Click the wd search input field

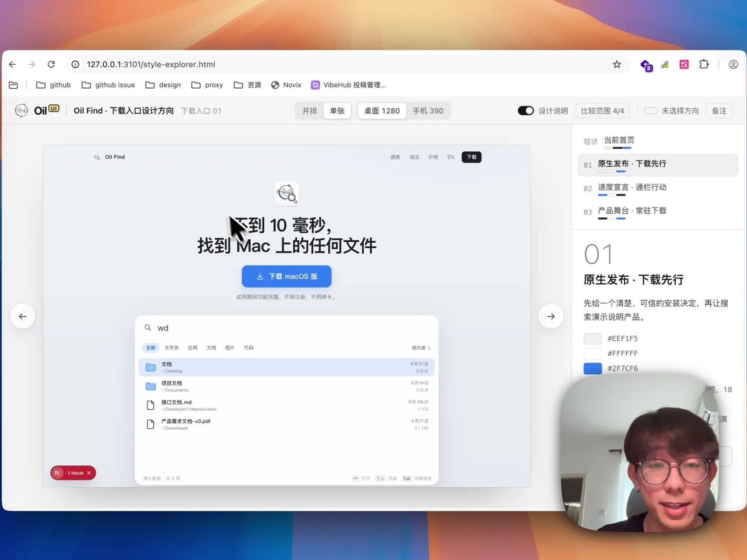287,328
